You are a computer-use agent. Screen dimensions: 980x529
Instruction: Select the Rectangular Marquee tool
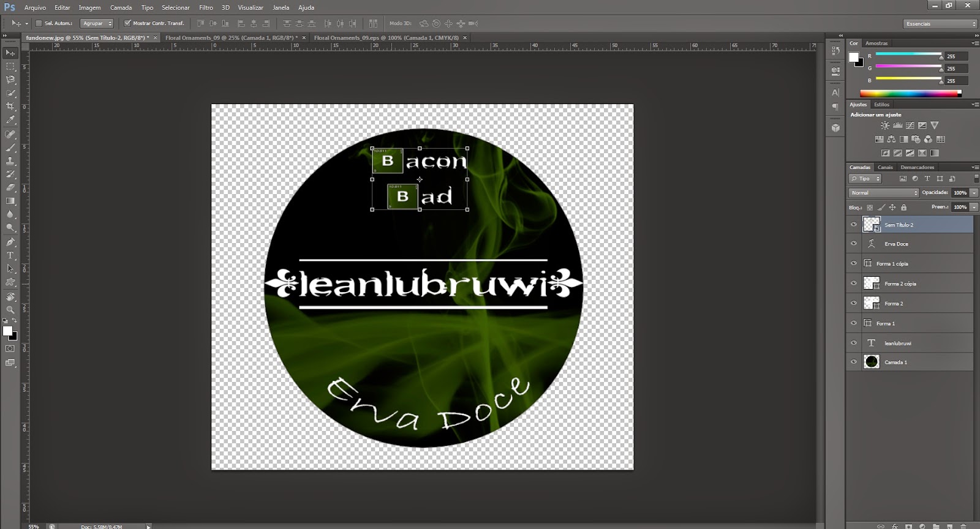[10, 66]
